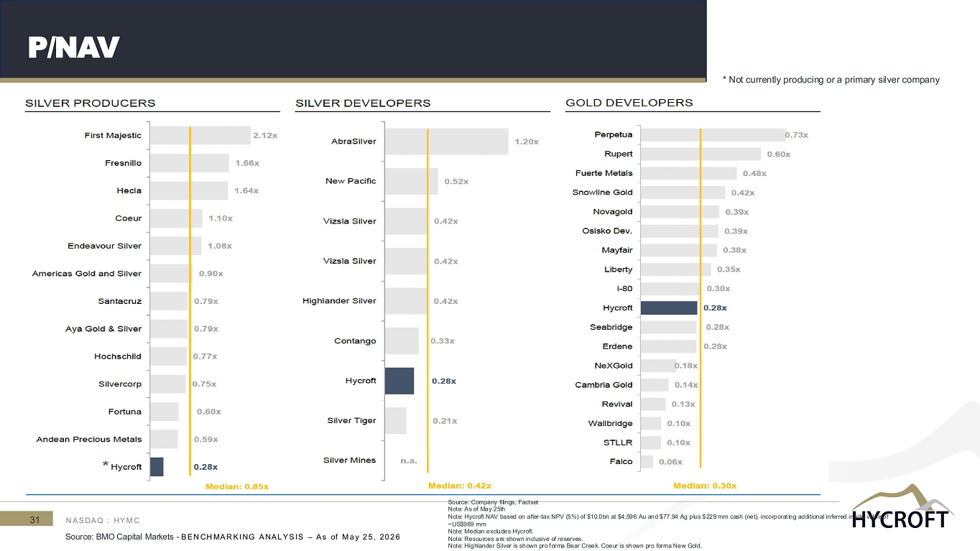Select the Erdene label
The image size is (980, 551).
point(617,346)
